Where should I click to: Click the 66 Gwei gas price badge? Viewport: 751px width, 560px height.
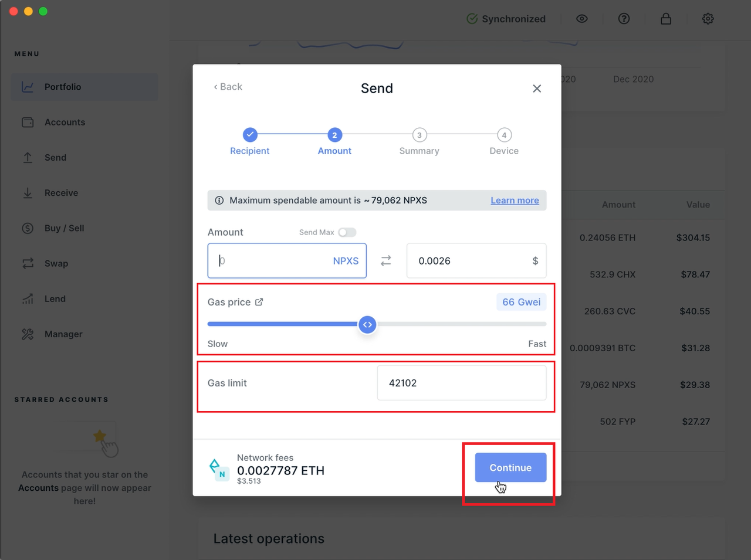[522, 302]
